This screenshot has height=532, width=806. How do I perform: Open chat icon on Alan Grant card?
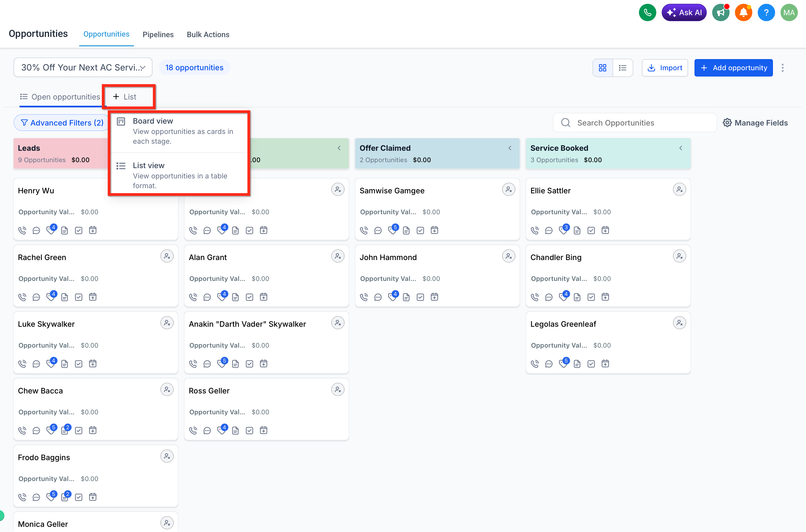tap(207, 297)
